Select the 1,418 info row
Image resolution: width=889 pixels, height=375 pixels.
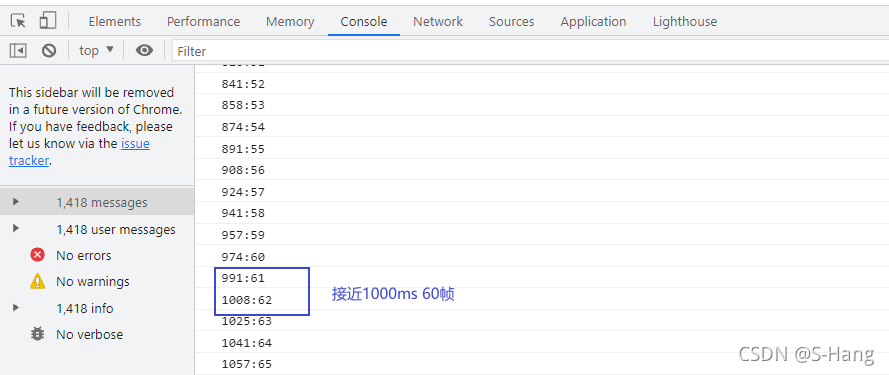point(97,308)
